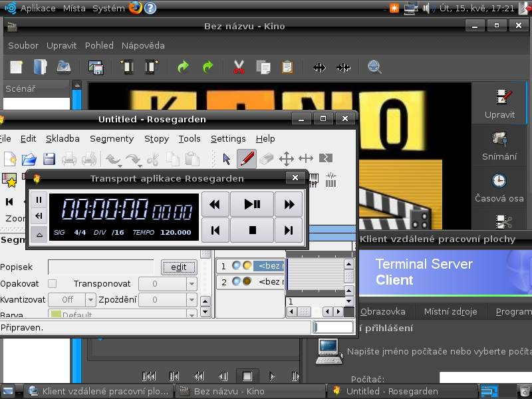This screenshot has height=399, width=532.
Task: Toggle the blue mute LED on track 1
Action: tap(236, 265)
